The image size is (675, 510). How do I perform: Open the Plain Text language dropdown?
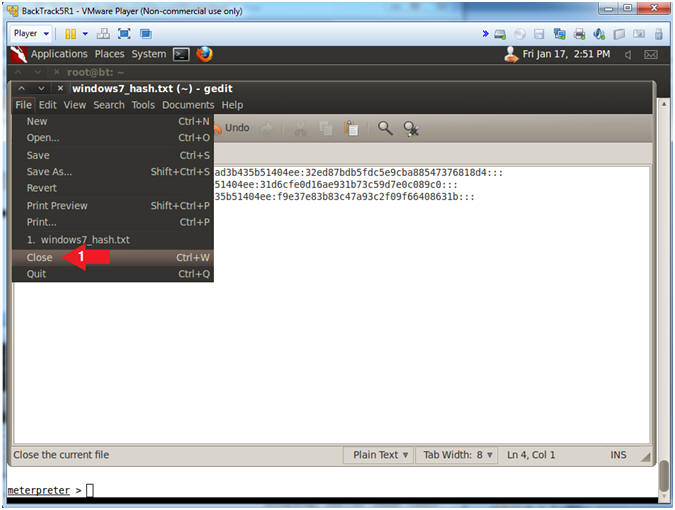(x=379, y=455)
